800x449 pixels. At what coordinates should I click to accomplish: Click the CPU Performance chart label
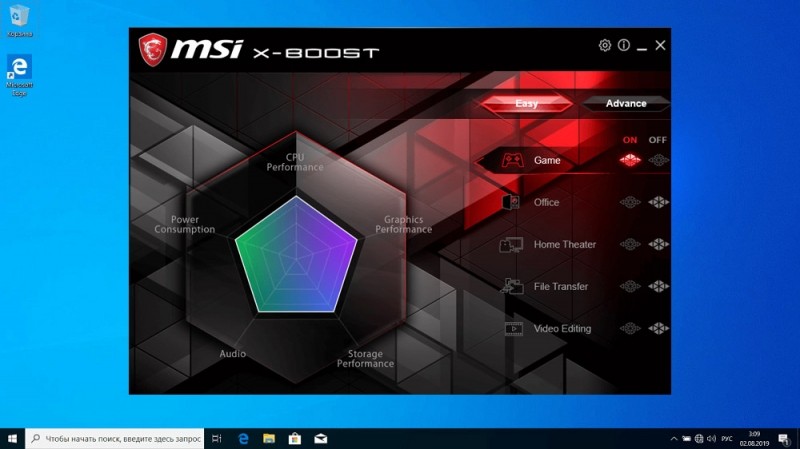(x=295, y=162)
